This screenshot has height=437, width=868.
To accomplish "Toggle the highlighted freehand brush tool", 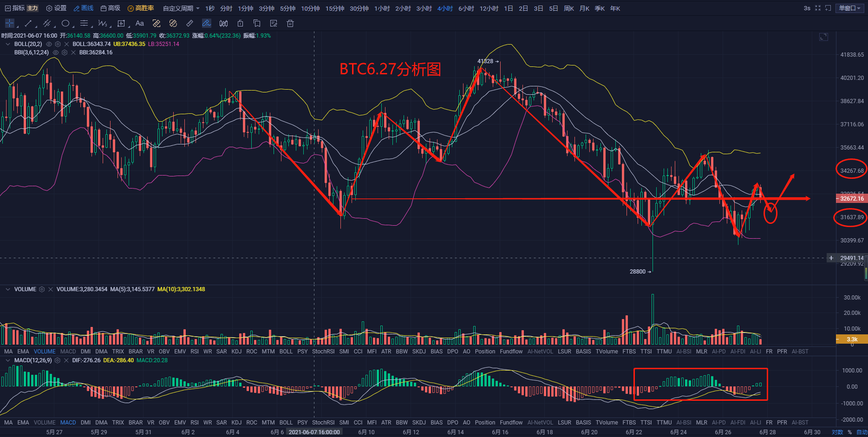I will (x=207, y=23).
